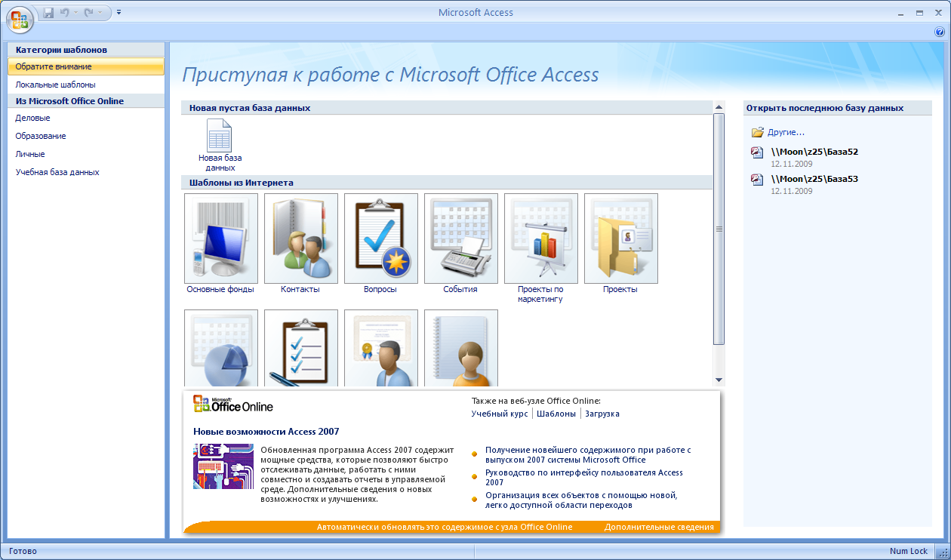The image size is (951, 560).
Task: Select the notebook person template thumbnail
Action: [460, 348]
